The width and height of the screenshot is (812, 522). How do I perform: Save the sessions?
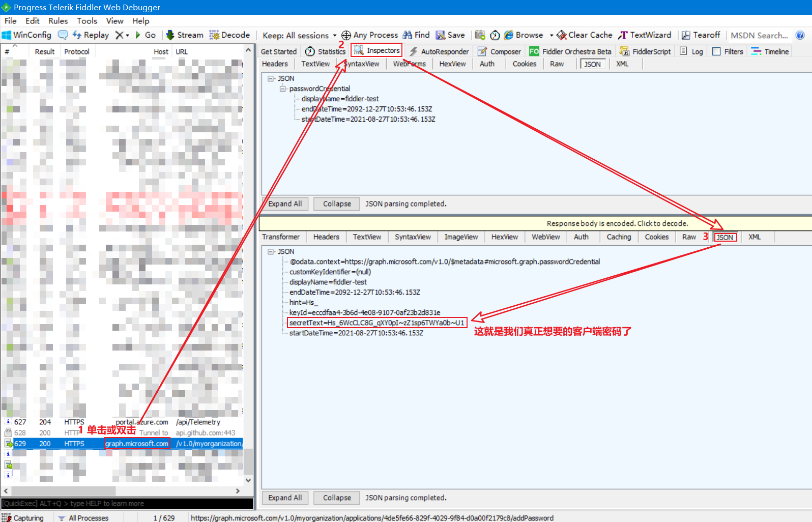[450, 35]
